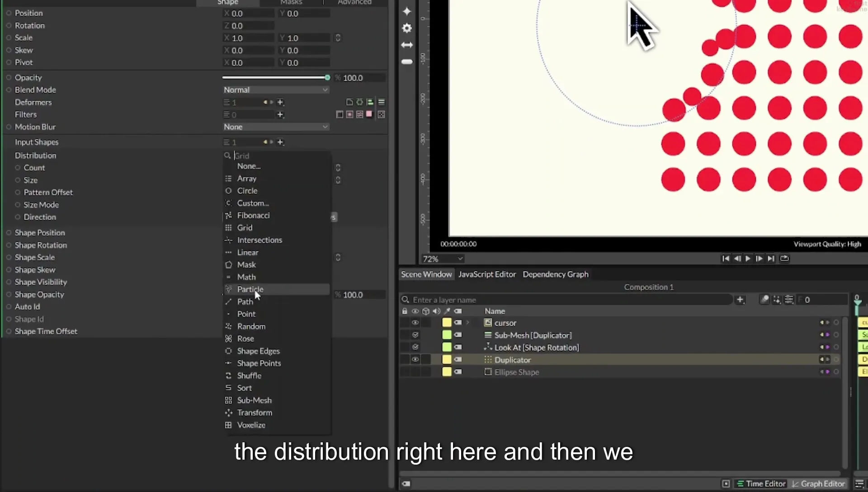Screen dimensions: 868x492
Task: Toggle the Sub-Mesh [Duplicator] enabled check
Action: coord(415,335)
